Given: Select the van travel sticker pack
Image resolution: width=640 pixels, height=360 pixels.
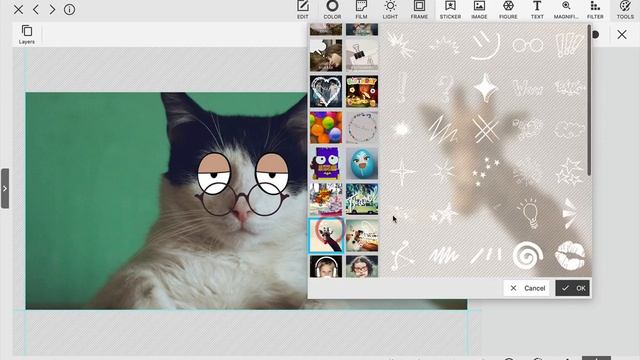Looking at the screenshot, I should pos(362,200).
